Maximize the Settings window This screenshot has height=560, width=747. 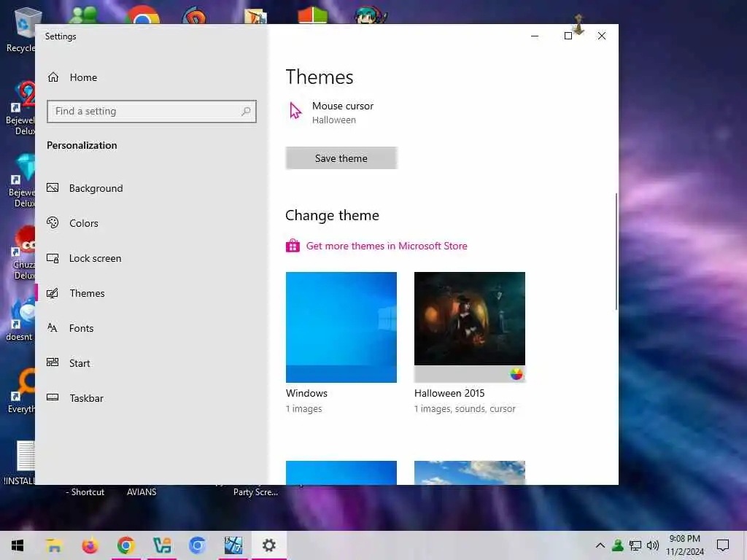(x=568, y=36)
